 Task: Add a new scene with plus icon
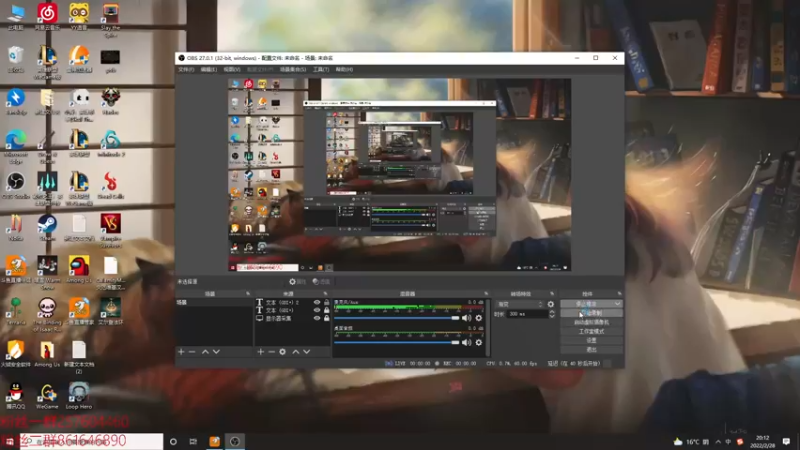click(x=181, y=352)
